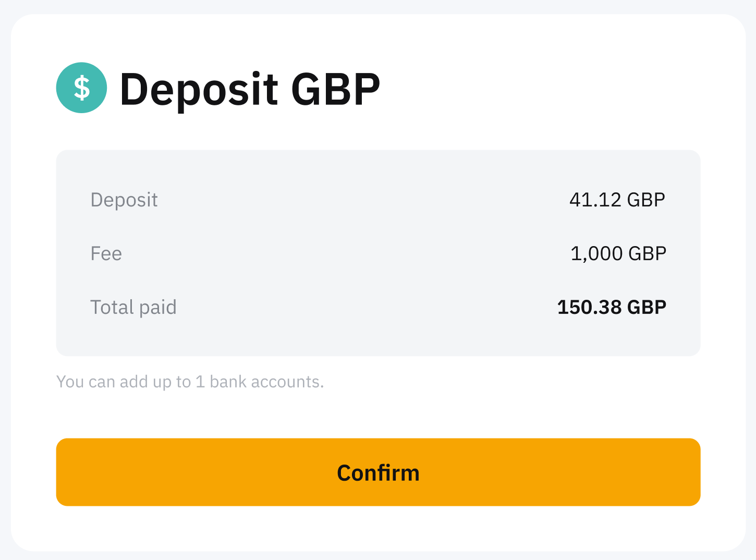Click the teal dollar sign icon
The width and height of the screenshot is (756, 560).
click(81, 88)
